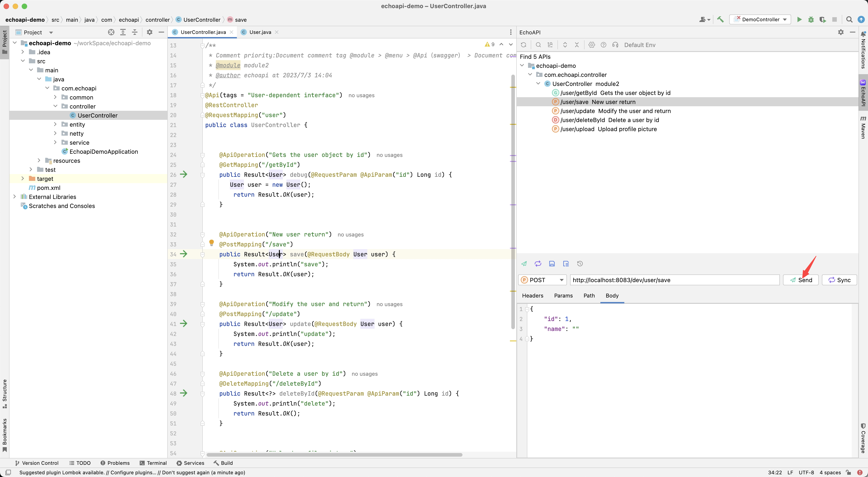868x477 pixels.
Task: Expand all APIs in EchoAPI toolbar
Action: 565,45
